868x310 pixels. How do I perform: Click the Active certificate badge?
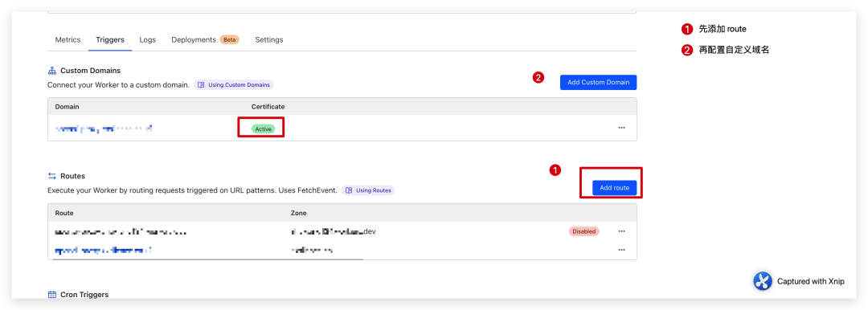(x=263, y=129)
